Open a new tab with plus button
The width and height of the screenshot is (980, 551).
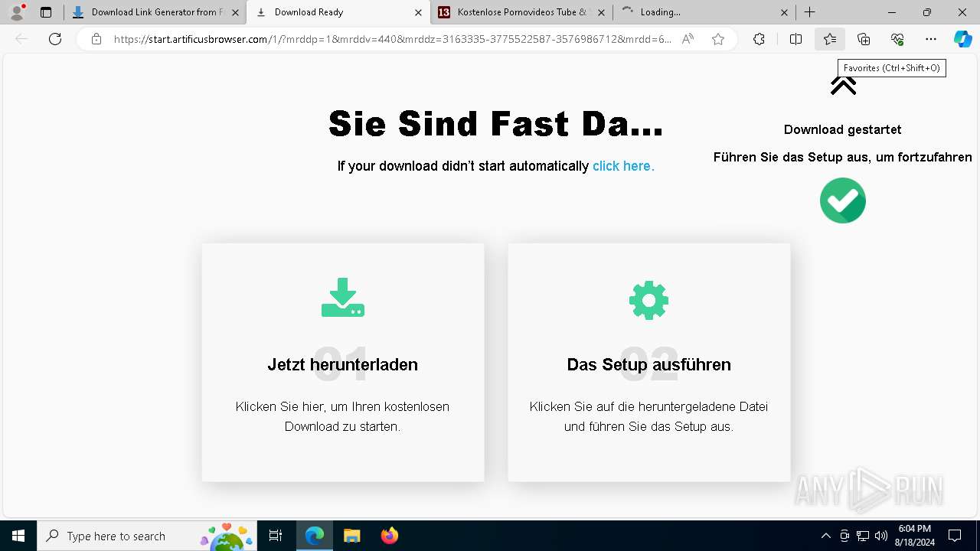pyautogui.click(x=809, y=12)
